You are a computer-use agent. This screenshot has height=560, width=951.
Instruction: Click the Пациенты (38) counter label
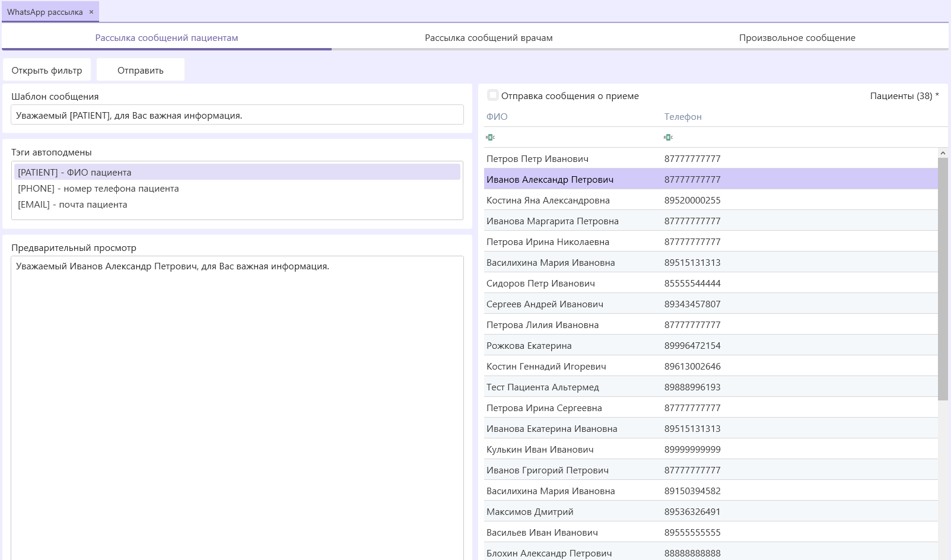pyautogui.click(x=904, y=96)
